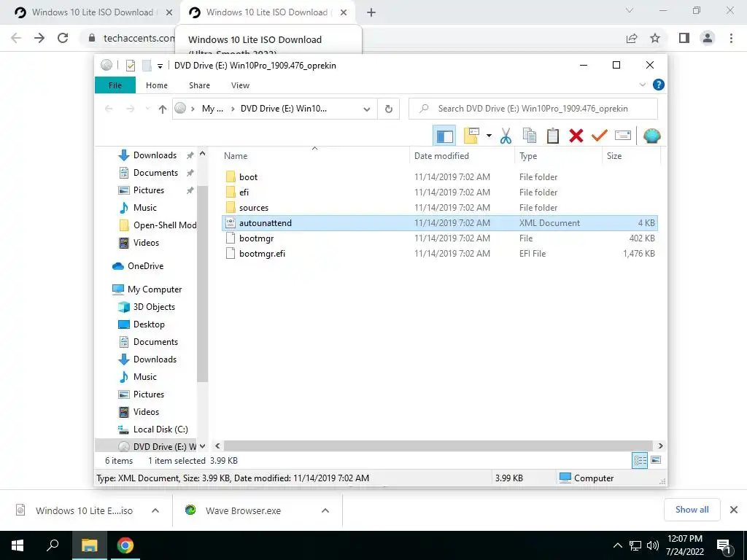
Task: Switch to the View ribbon tab
Action: pos(240,85)
